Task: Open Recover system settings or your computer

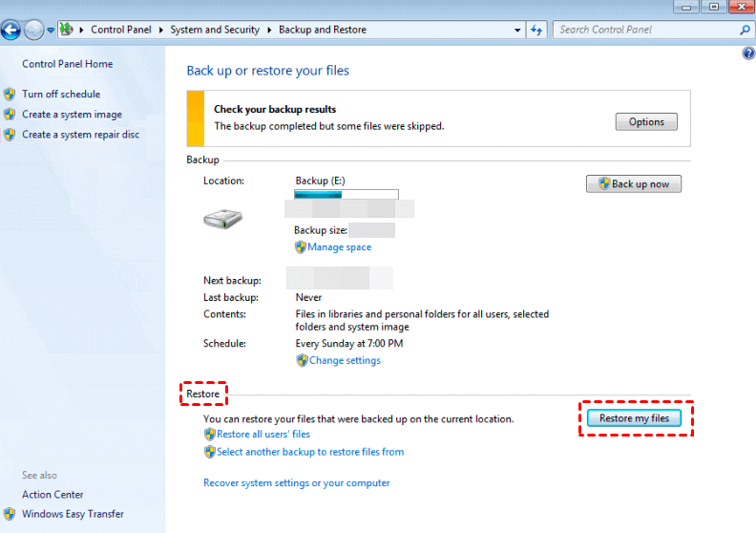Action: 297,482
